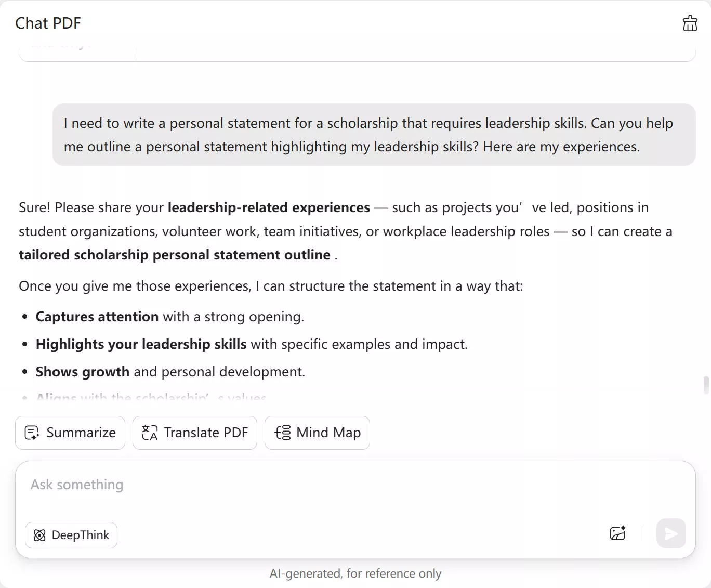This screenshot has width=711, height=588.
Task: Click the "Highlights your leadership skills" bullet
Action: [141, 344]
